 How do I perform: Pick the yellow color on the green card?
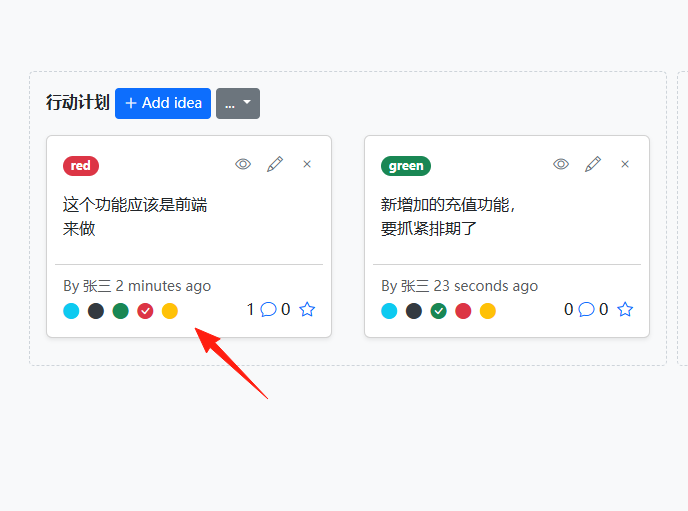pyautogui.click(x=487, y=311)
